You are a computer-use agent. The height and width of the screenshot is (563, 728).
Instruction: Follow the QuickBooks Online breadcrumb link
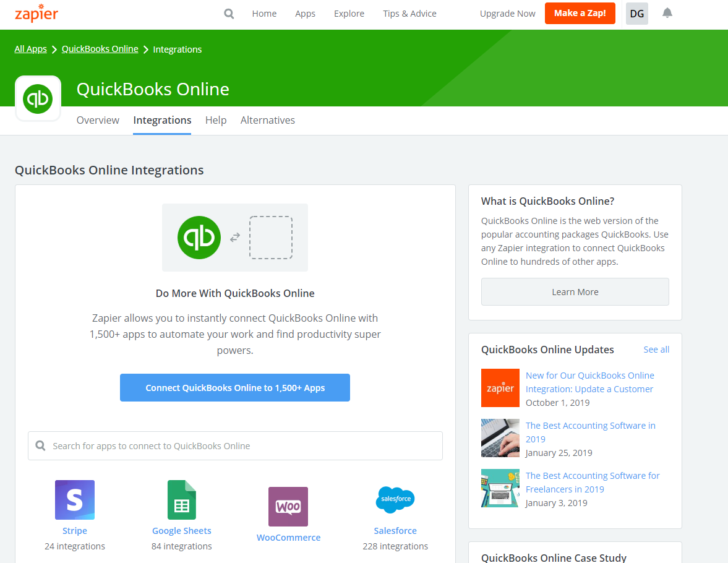coord(100,49)
